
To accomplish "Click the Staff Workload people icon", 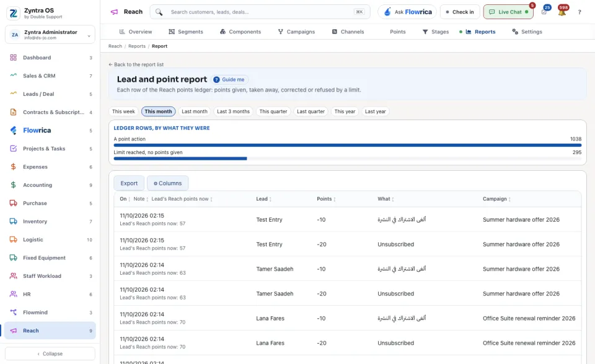I will pos(13,276).
